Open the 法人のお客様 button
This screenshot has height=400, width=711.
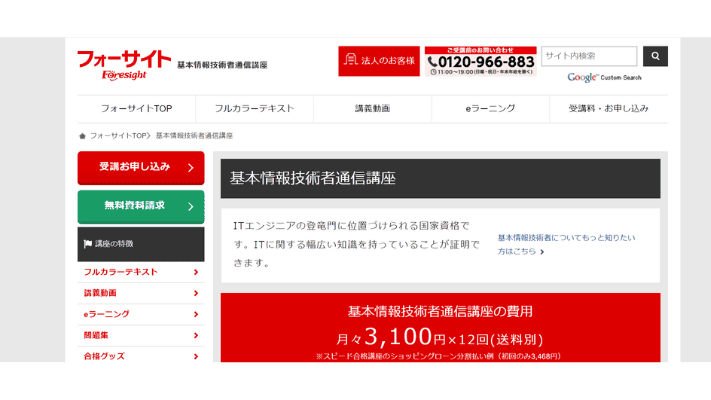pyautogui.click(x=379, y=61)
